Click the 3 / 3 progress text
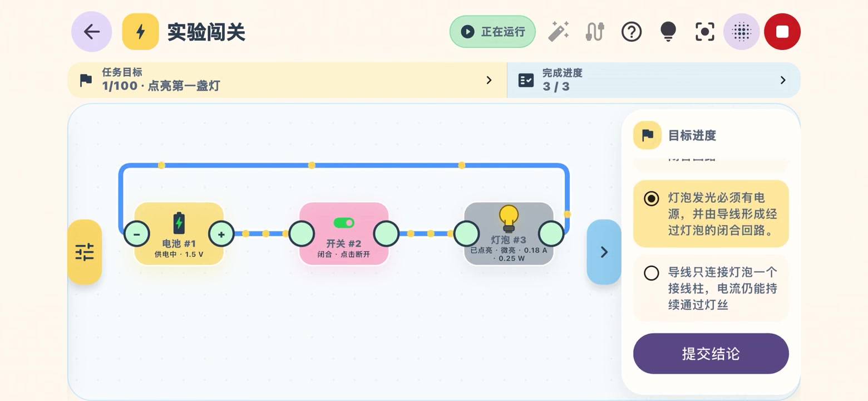Image resolution: width=868 pixels, height=401 pixels. [556, 86]
